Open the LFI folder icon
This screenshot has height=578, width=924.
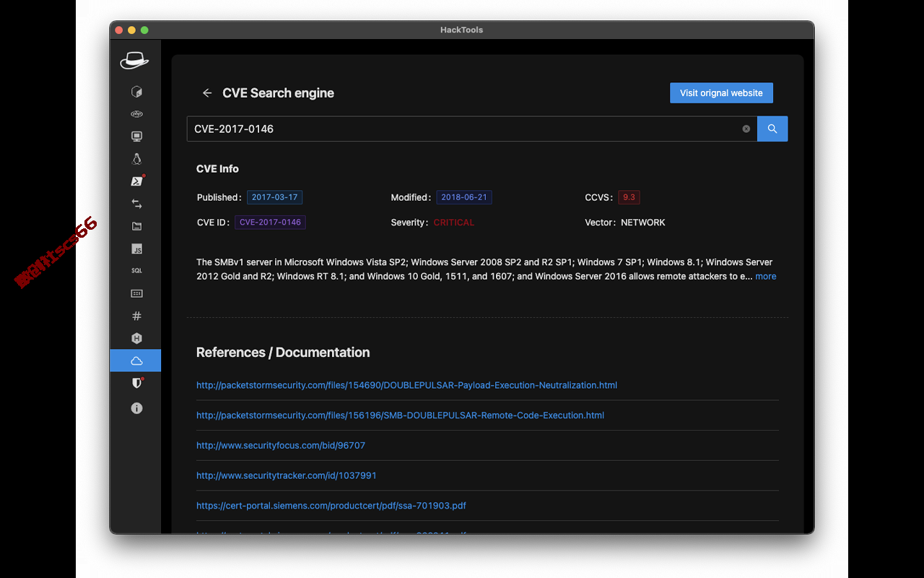136,226
